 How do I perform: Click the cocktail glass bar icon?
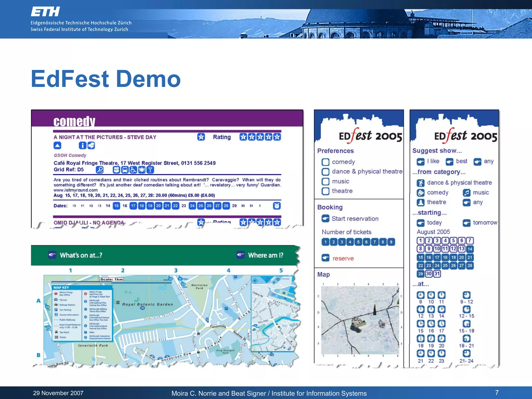point(150,170)
